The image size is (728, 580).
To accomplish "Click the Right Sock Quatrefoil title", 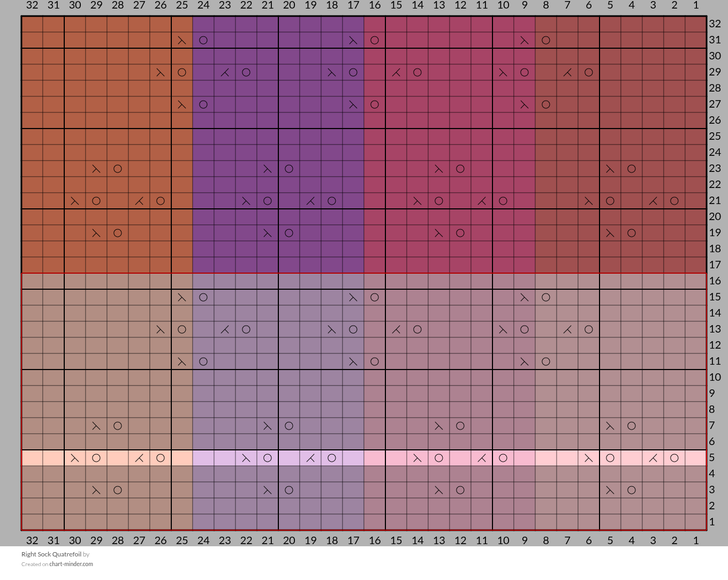I will pyautogui.click(x=51, y=554).
